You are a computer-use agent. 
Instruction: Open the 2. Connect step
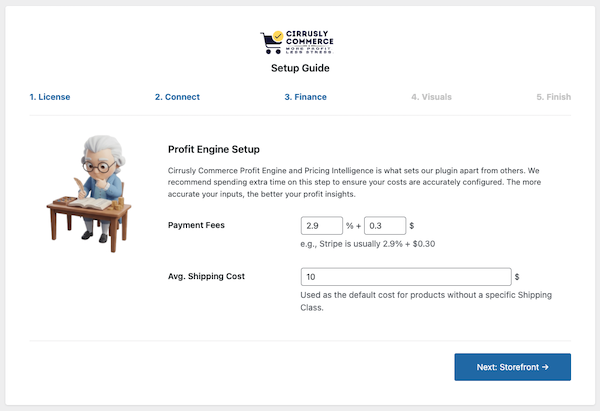pyautogui.click(x=177, y=97)
